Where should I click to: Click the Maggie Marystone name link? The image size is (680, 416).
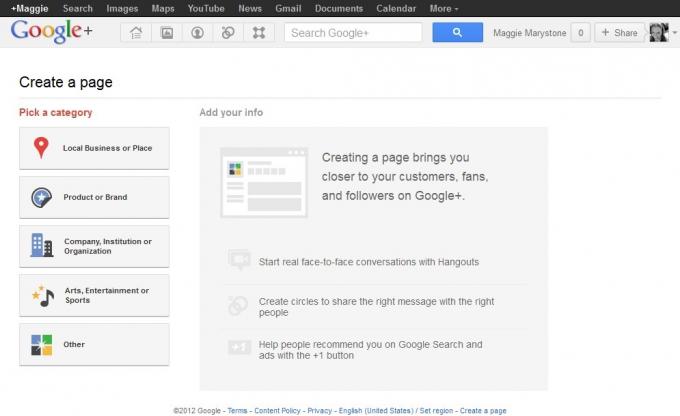pos(530,33)
